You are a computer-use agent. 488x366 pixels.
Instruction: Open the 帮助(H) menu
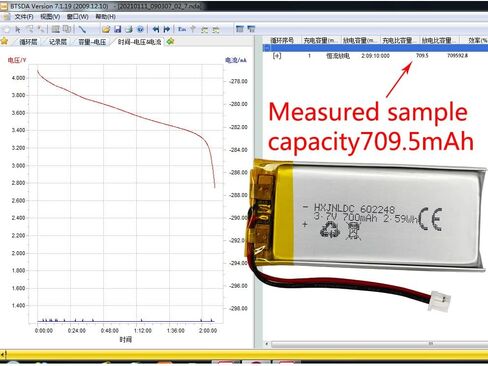pyautogui.click(x=106, y=17)
